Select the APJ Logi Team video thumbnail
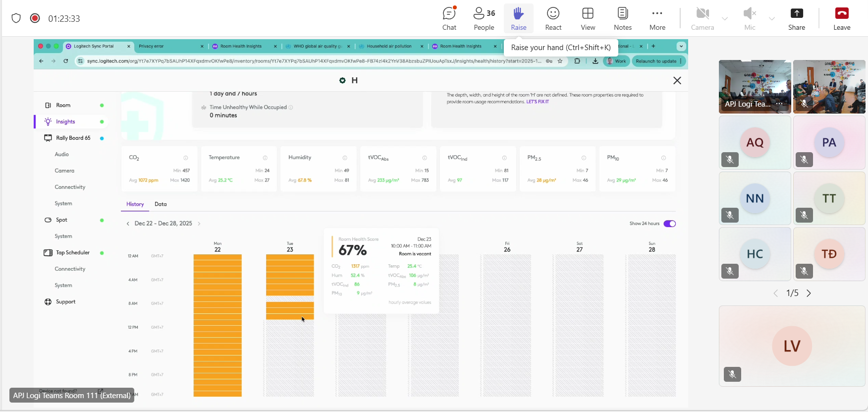Image resolution: width=868 pixels, height=412 pixels. point(755,87)
